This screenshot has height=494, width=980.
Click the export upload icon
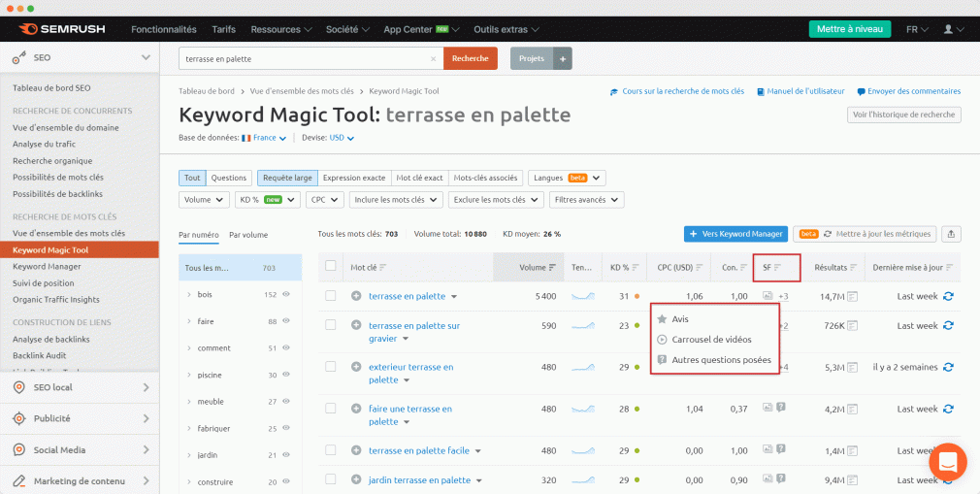951,234
